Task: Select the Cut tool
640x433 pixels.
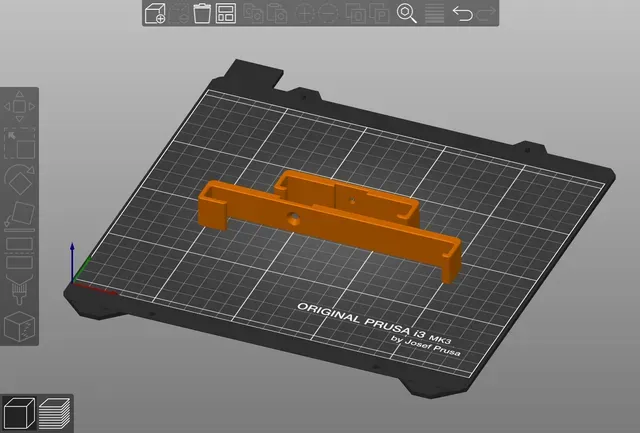Action: pos(19,252)
